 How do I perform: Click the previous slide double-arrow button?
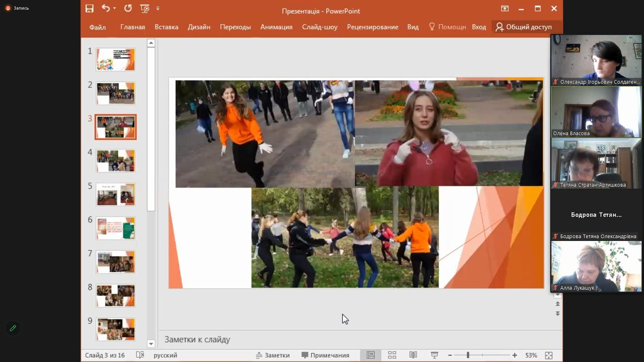(557, 304)
